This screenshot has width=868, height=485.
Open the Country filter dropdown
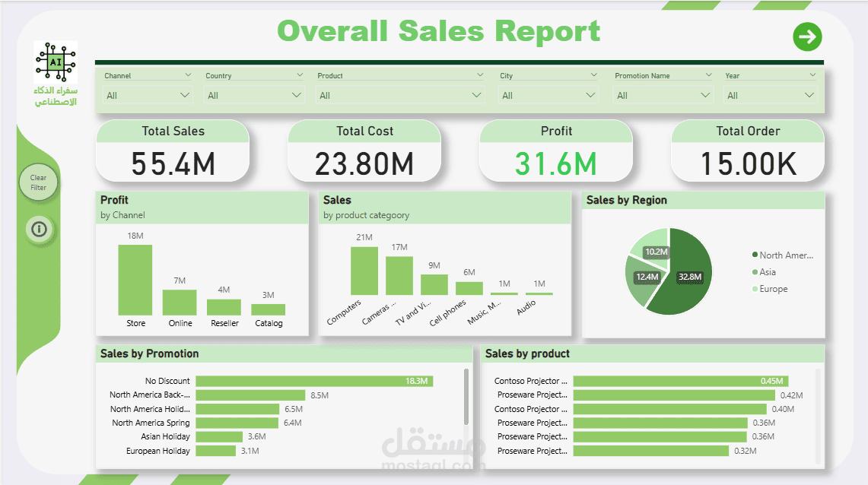point(254,95)
